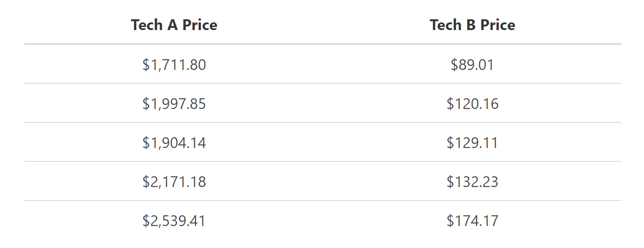
Task: Click the $1,997.85 price cell
Action: point(174,104)
